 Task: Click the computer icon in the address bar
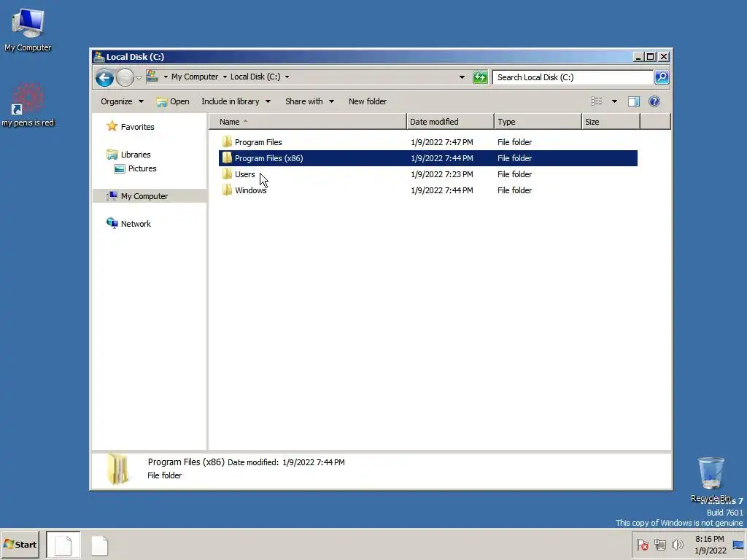[x=152, y=76]
